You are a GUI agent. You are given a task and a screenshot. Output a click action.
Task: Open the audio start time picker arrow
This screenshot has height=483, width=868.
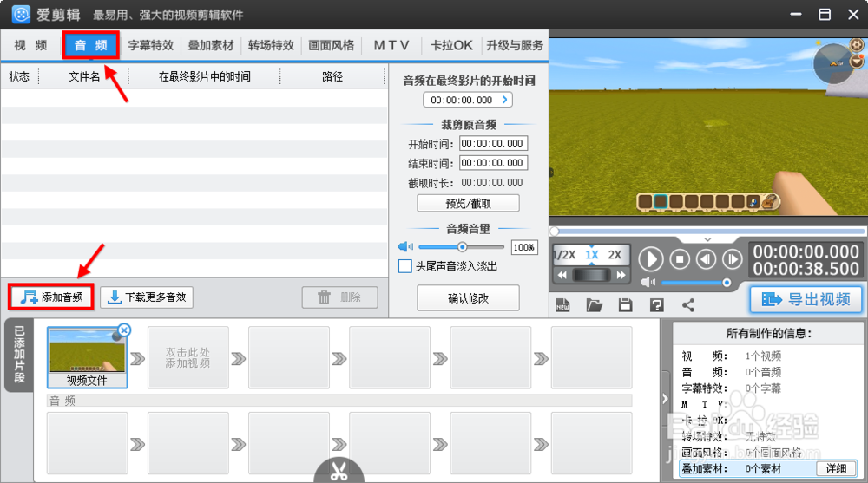(x=504, y=100)
